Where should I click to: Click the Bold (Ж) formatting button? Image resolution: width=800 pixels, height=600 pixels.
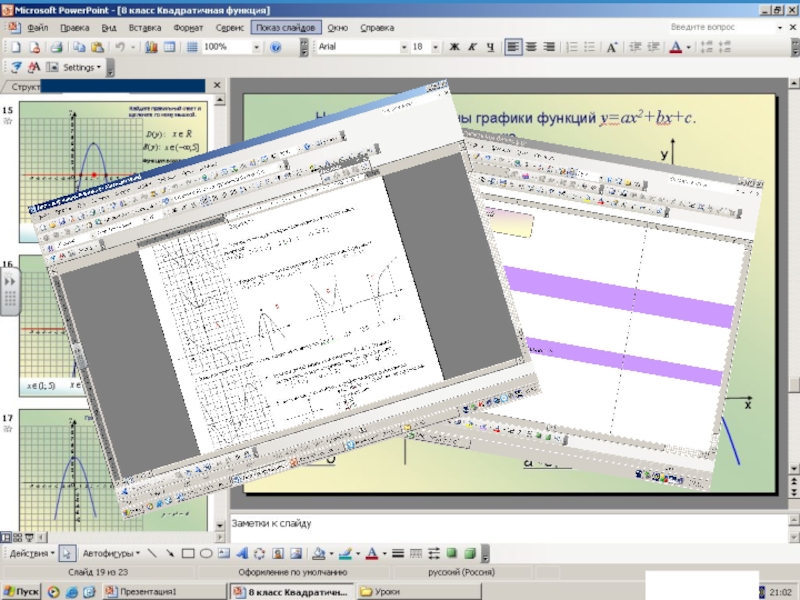454,47
